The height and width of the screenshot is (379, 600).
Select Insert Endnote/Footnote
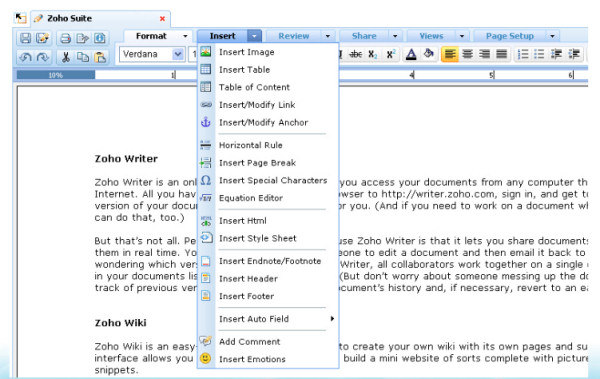268,261
